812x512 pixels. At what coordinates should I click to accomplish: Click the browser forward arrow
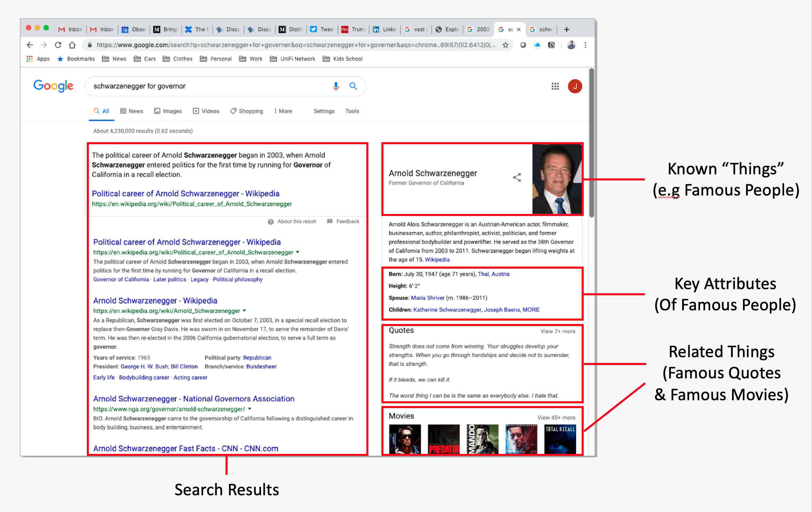[x=44, y=45]
